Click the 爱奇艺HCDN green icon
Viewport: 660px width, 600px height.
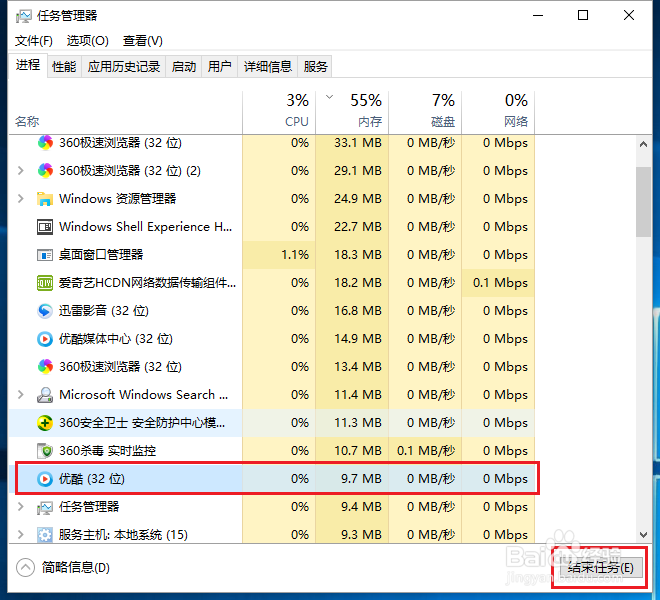(x=45, y=283)
